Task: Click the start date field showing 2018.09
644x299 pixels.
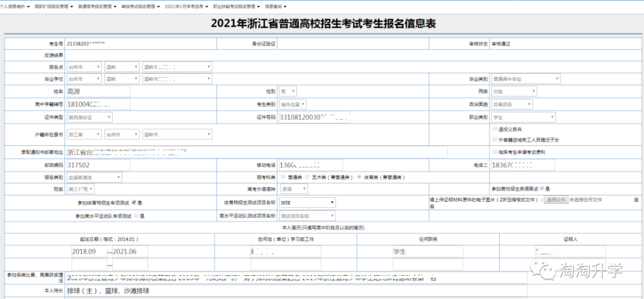Action: pyautogui.click(x=89, y=251)
